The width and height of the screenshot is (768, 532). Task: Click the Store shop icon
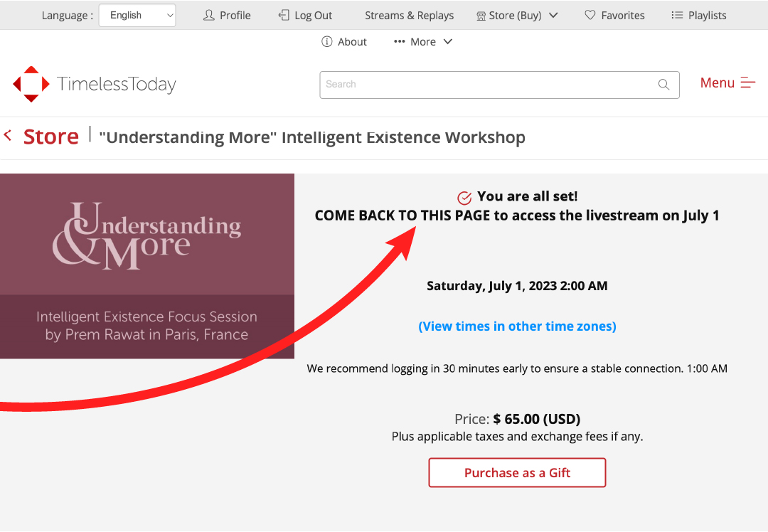point(481,16)
